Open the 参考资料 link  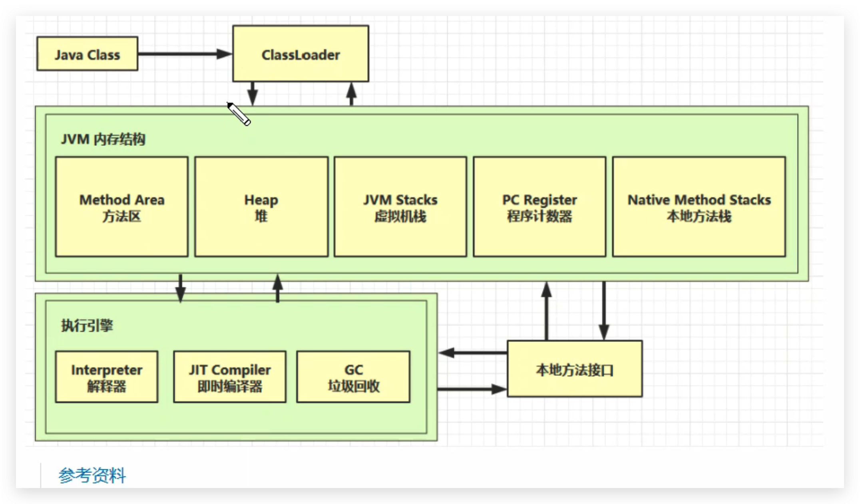click(92, 476)
